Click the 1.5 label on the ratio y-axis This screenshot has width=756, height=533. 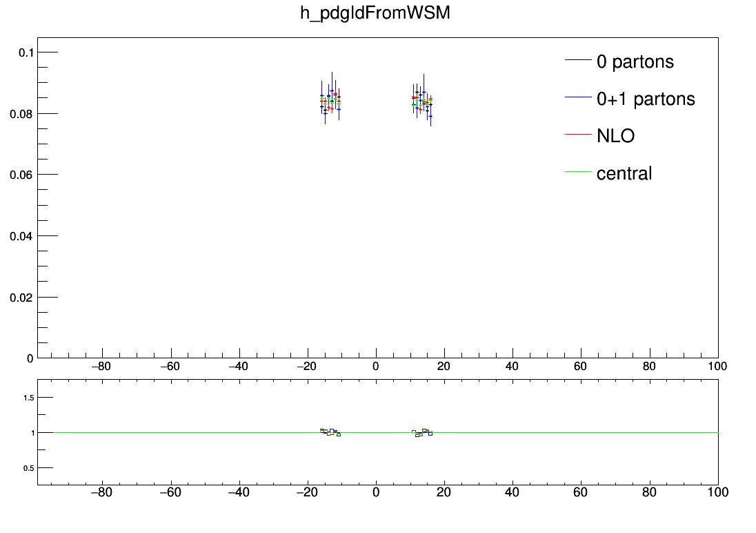click(29, 398)
